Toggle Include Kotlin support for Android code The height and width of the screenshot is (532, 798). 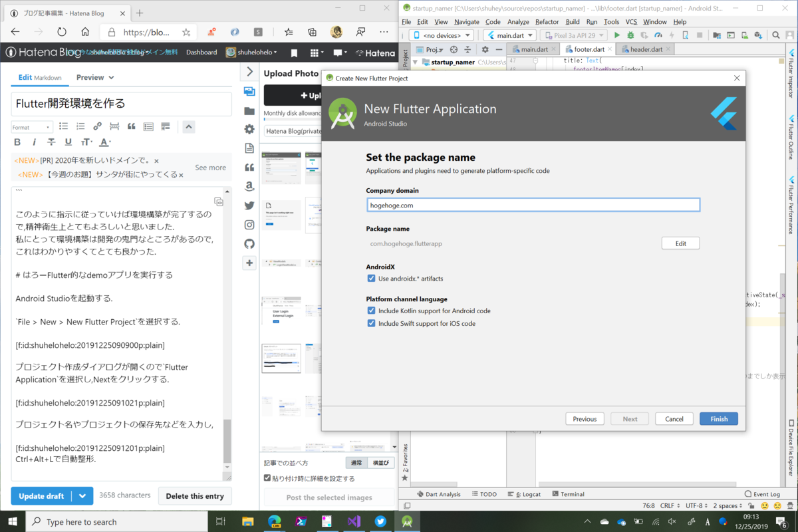point(372,311)
